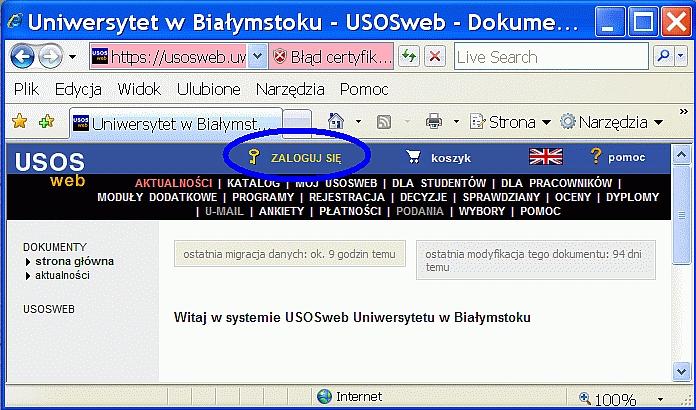Click the key icon beside ZALOGUJ SIĘ

(253, 157)
